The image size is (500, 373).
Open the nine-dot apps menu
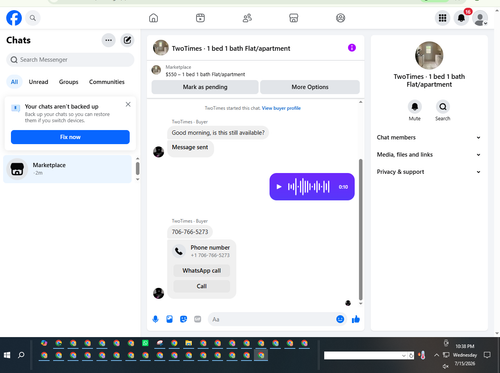pos(442,18)
